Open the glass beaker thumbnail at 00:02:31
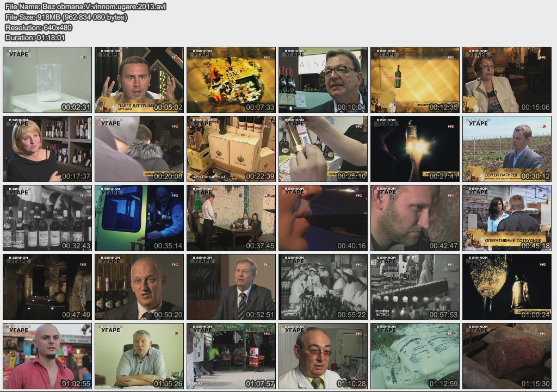This screenshot has width=557, height=392. click(x=47, y=79)
